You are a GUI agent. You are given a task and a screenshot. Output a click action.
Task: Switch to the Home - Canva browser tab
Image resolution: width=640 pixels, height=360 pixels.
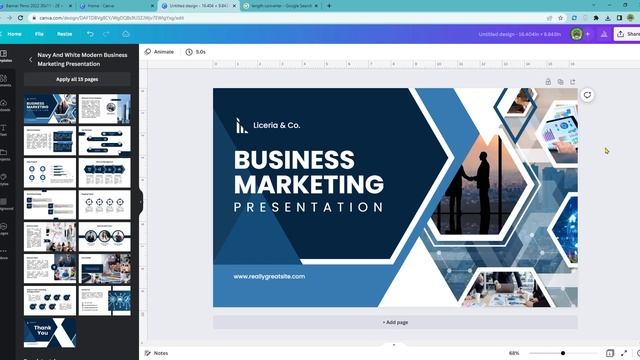coord(116,6)
